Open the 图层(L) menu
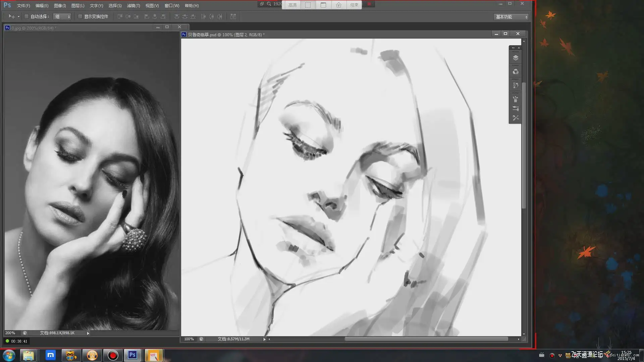The width and height of the screenshot is (644, 362). point(78,6)
